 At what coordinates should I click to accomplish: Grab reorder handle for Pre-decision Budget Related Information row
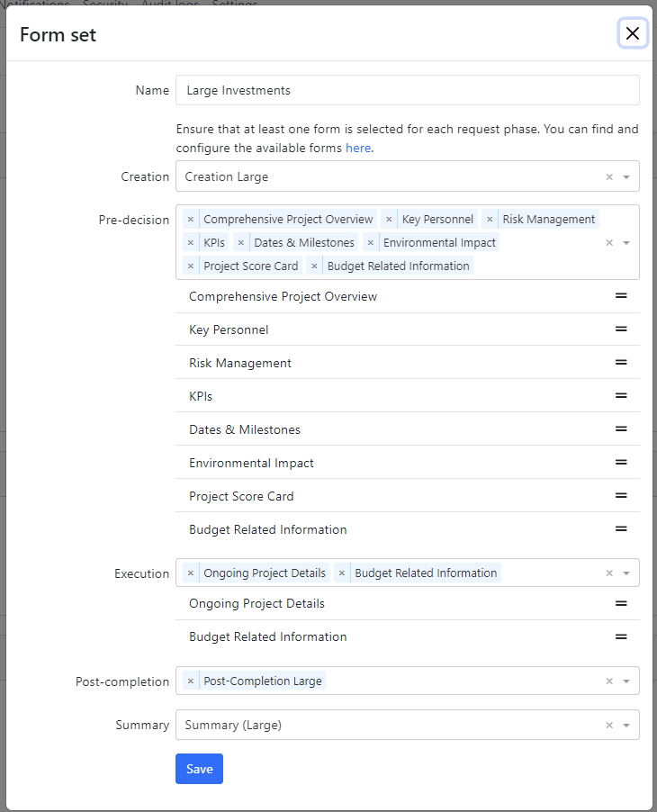click(621, 528)
